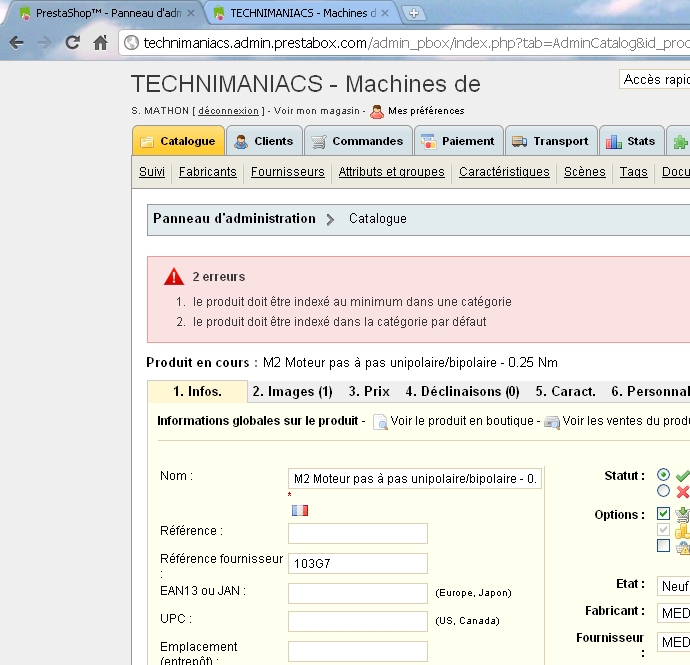The image size is (690, 665).
Task: Open the Tags submenu link
Action: (x=634, y=172)
